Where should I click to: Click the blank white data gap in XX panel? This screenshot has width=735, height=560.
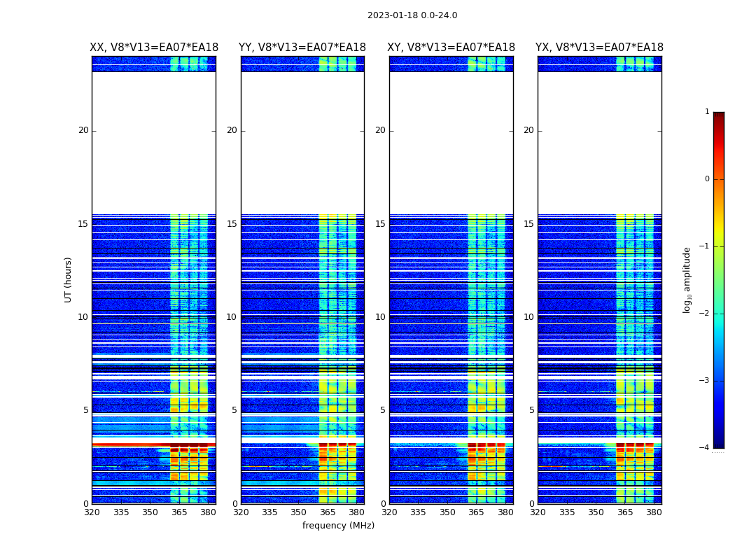(x=154, y=143)
